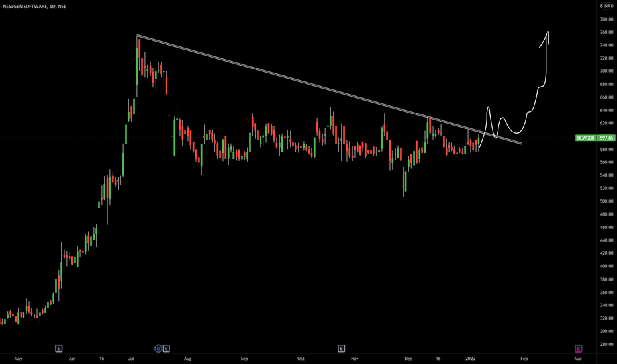Viewport: 617px width, 364px height.
Task: Click the INR currency label on price axis
Action: pyautogui.click(x=607, y=6)
